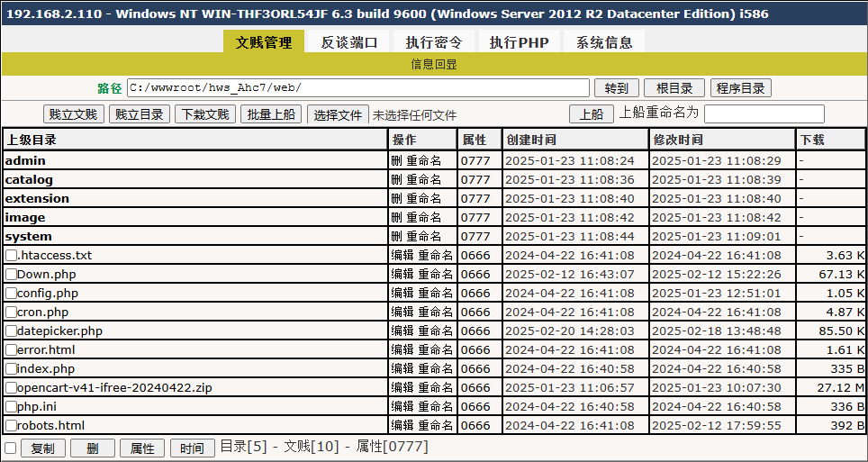The image size is (868, 462).
Task: Go to 上级目录 parent directory
Action: click(31, 140)
